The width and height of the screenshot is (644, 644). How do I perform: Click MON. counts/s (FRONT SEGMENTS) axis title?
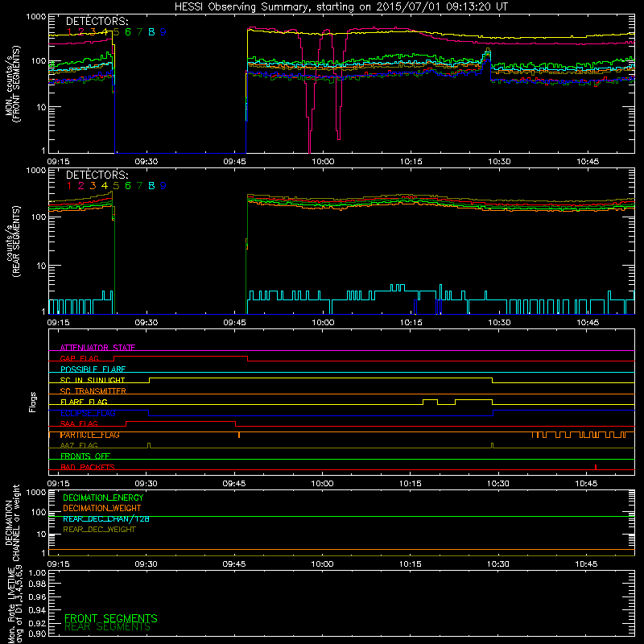[13, 84]
